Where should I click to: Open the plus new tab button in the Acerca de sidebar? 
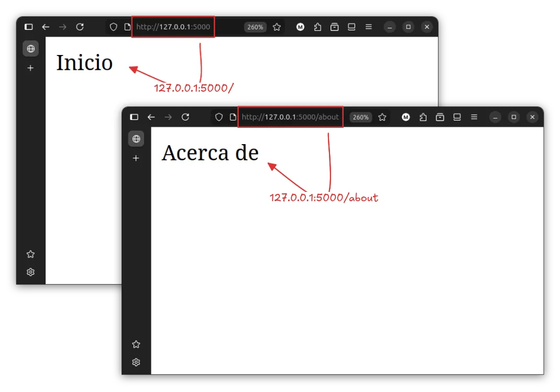[x=136, y=158]
